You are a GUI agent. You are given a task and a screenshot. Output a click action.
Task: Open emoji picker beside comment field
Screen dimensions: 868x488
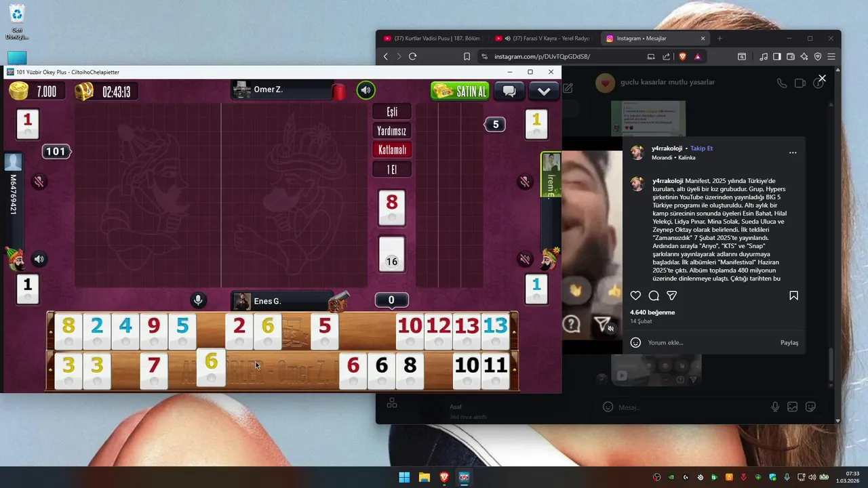click(x=635, y=342)
